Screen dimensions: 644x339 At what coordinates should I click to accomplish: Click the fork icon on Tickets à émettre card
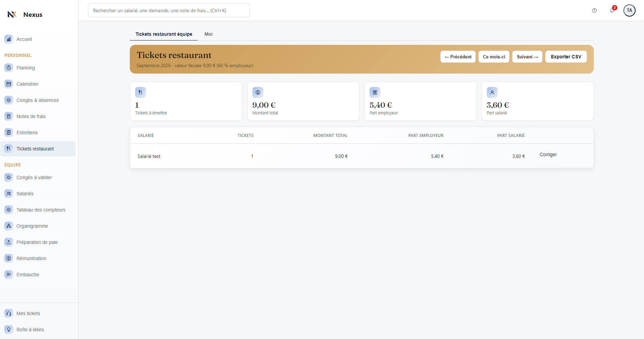click(x=141, y=92)
